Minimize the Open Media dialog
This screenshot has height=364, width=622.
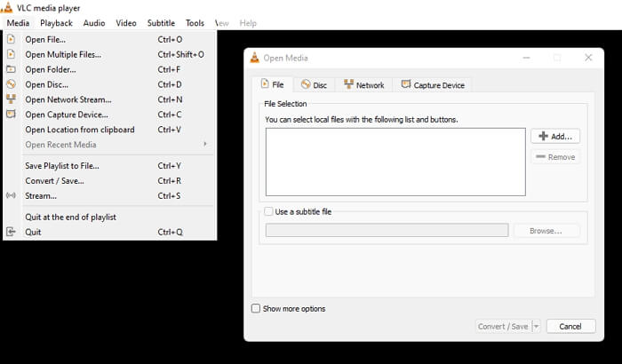coord(526,58)
